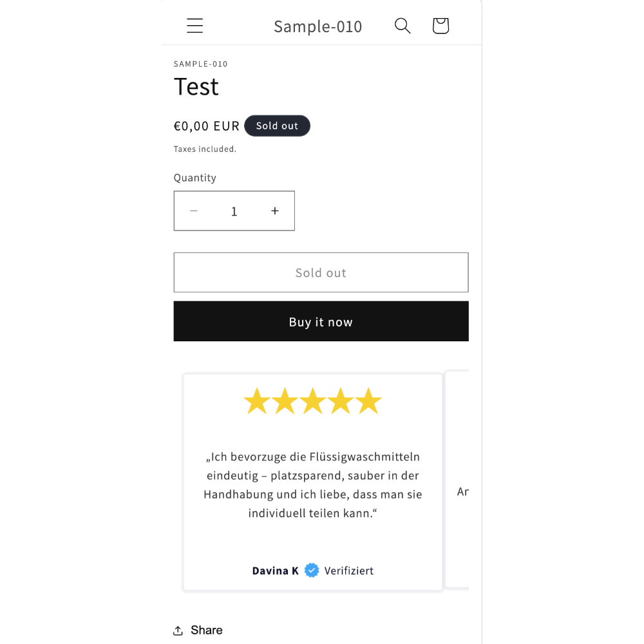This screenshot has width=644, height=644.
Task: Click the Davina K reviewer name
Action: pyautogui.click(x=275, y=571)
